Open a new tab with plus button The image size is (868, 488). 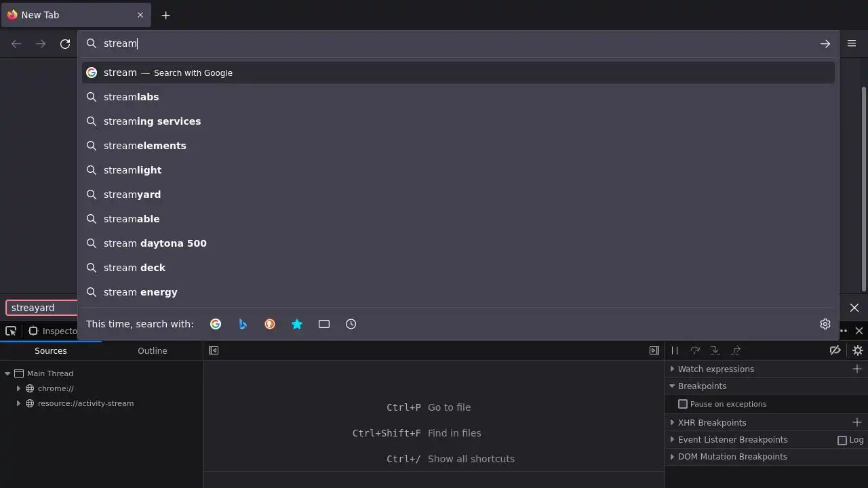165,15
